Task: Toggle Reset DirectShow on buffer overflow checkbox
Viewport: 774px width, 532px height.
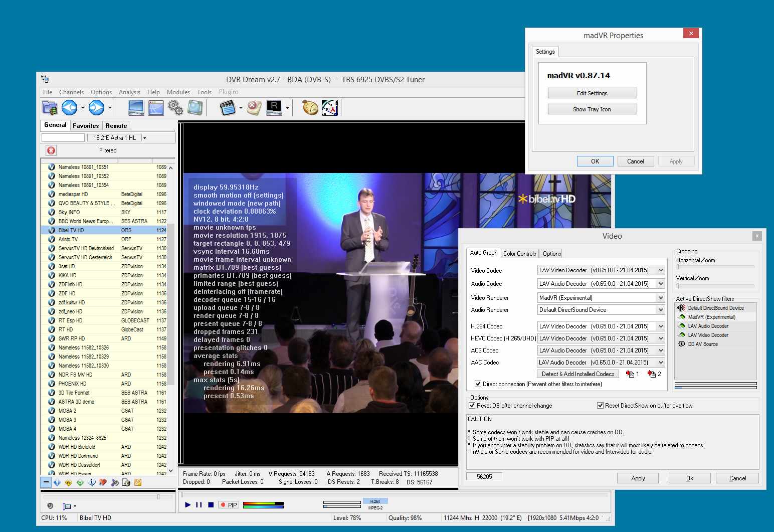Action: 600,406
